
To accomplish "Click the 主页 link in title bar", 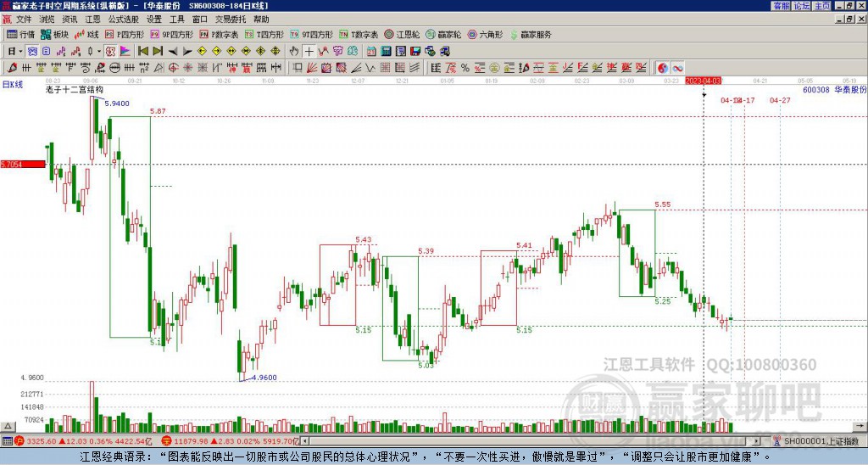I will point(822,6).
